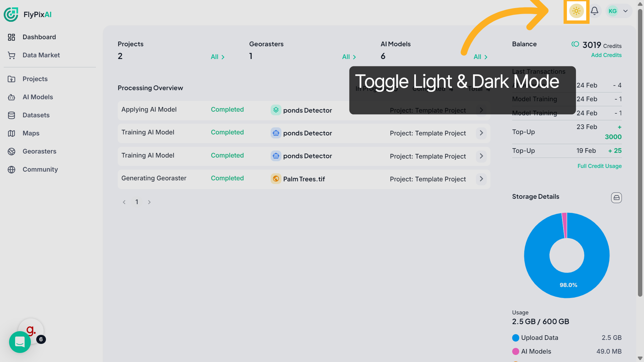The image size is (644, 362).
Task: Open Dashboard in the sidebar
Action: pyautogui.click(x=39, y=37)
